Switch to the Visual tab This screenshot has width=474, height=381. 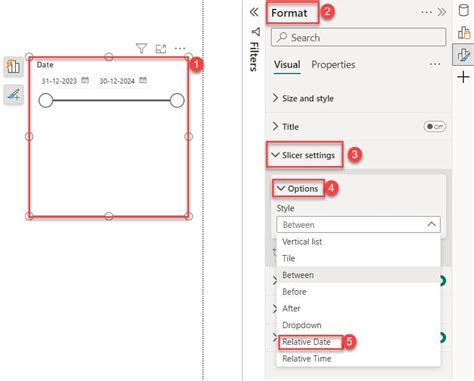(287, 65)
